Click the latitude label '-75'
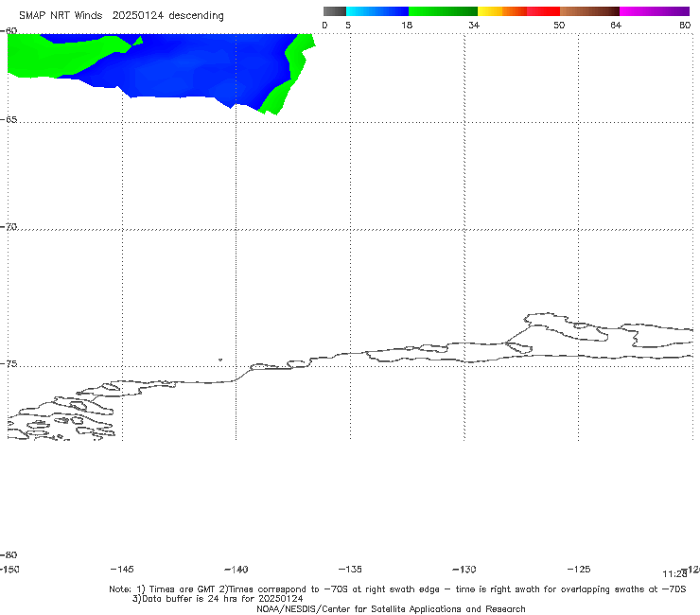The image size is (700, 615). point(9,364)
